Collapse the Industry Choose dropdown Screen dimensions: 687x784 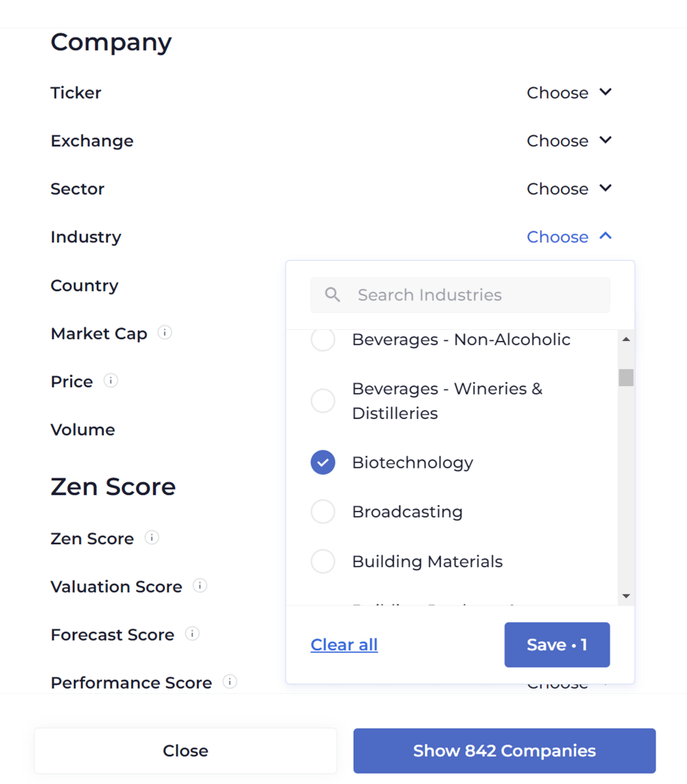pyautogui.click(x=569, y=237)
